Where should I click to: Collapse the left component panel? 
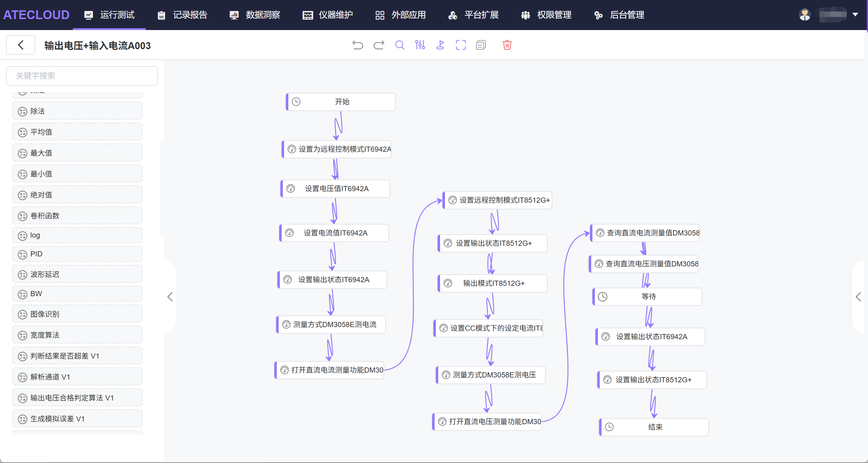coord(170,296)
